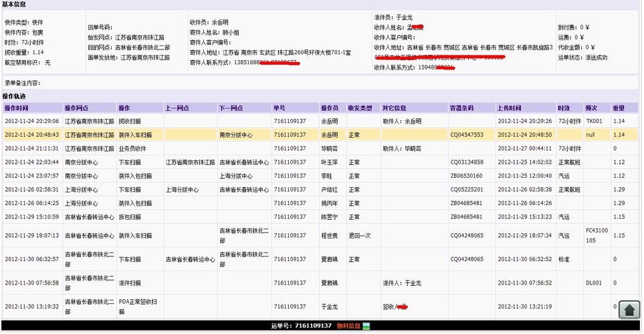The image size is (644, 334).
Task: Click the 目的网点：吉林省长春市铁北二部 field
Action: (128, 47)
